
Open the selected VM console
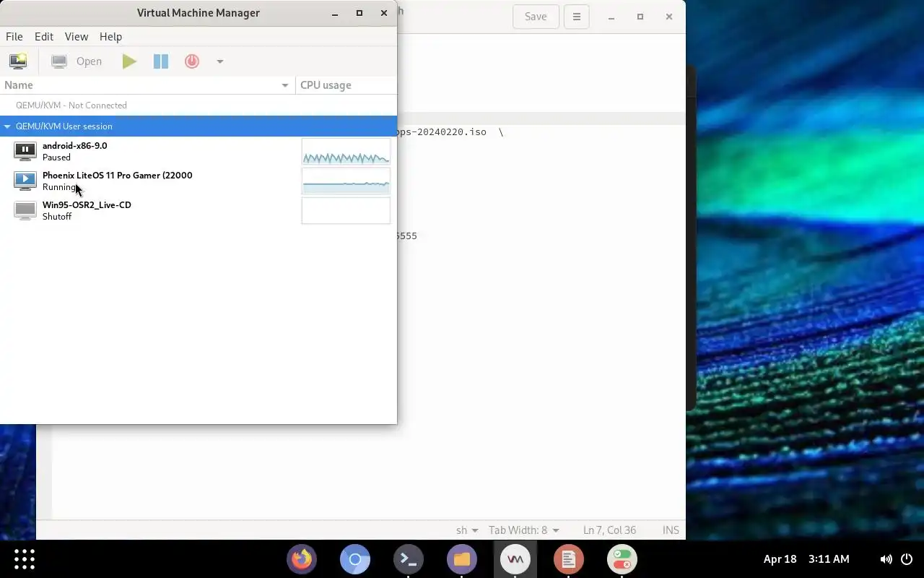coord(77,61)
